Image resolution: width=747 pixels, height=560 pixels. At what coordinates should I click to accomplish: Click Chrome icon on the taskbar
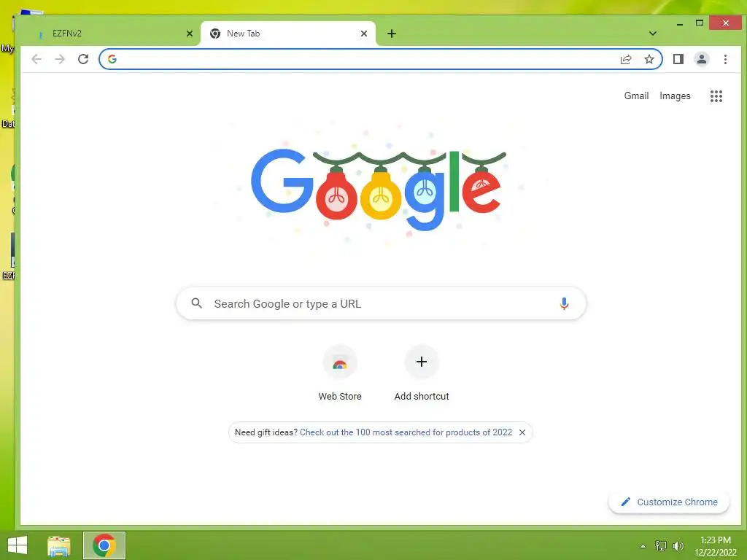104,545
